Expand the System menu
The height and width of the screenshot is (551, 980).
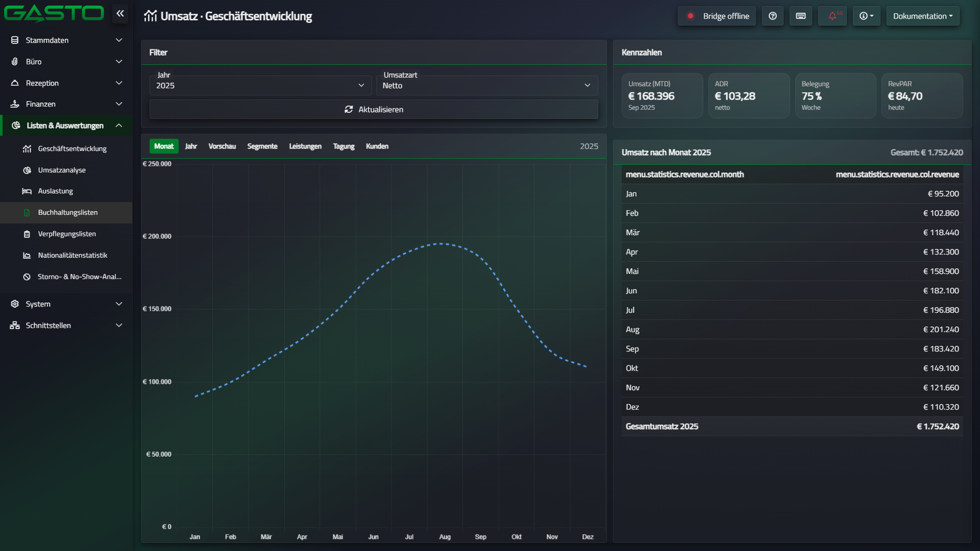coord(66,304)
